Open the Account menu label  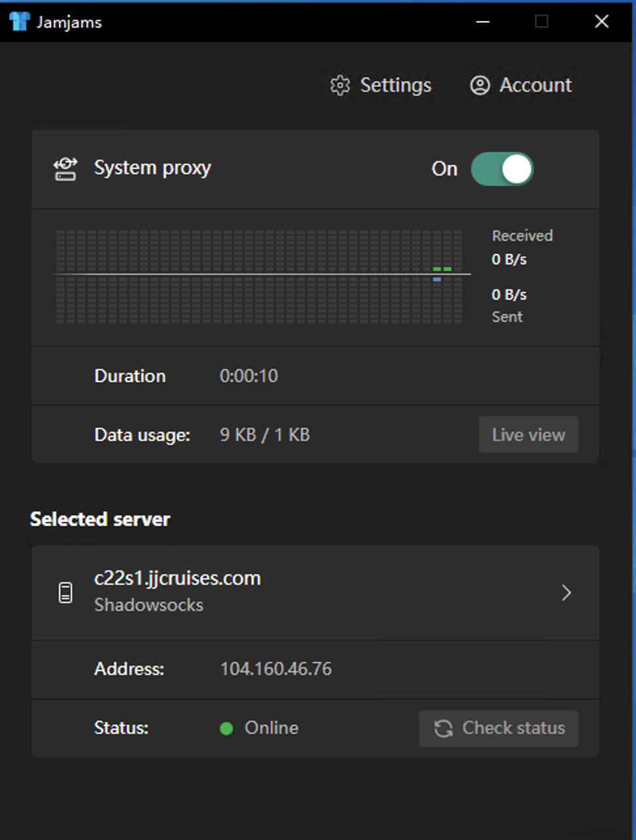535,86
